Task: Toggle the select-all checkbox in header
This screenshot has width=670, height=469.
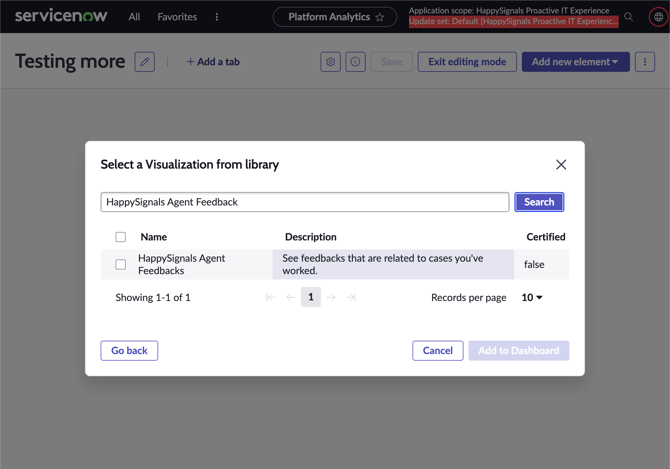Action: (x=120, y=237)
